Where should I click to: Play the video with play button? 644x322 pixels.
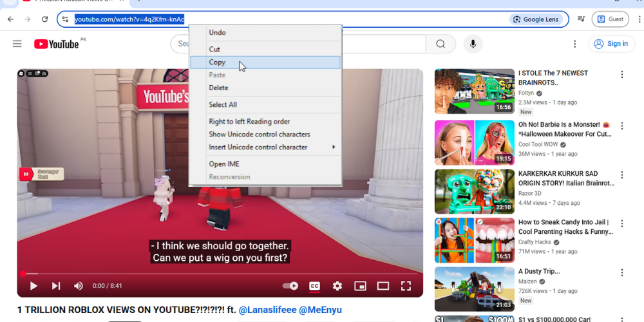tap(33, 286)
